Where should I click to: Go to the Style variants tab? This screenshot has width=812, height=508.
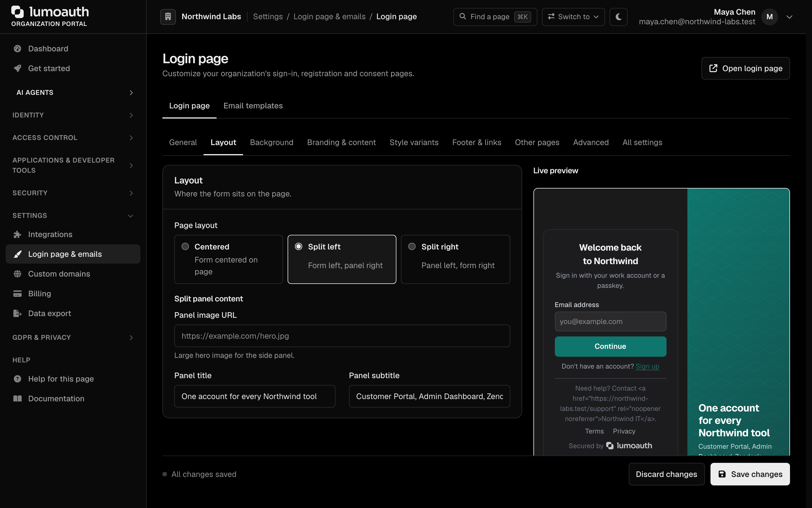(x=414, y=143)
